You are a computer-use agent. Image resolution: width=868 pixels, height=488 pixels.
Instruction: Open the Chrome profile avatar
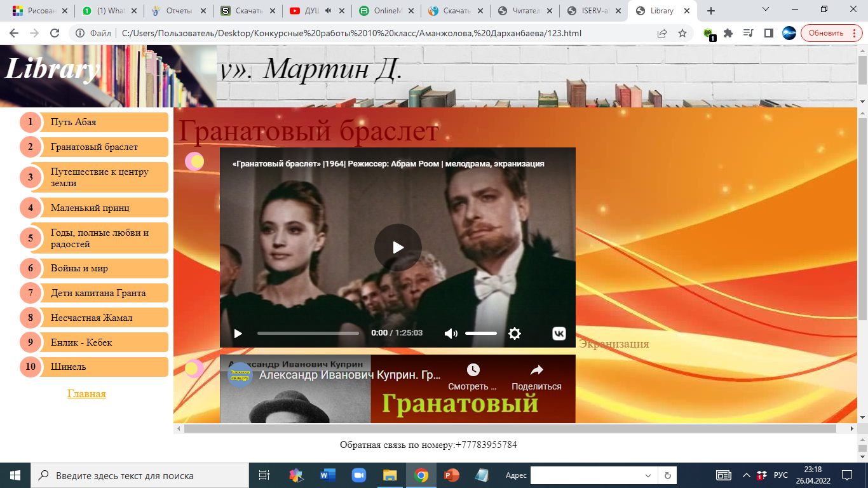789,33
